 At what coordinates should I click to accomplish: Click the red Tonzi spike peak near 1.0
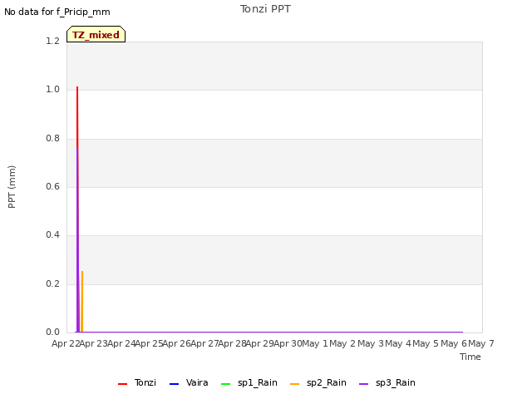click(77, 87)
